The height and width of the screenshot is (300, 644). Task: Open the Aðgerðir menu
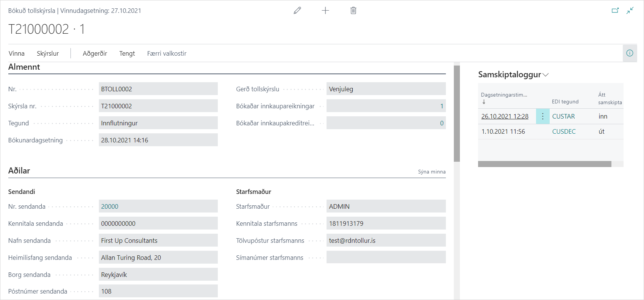click(x=95, y=53)
